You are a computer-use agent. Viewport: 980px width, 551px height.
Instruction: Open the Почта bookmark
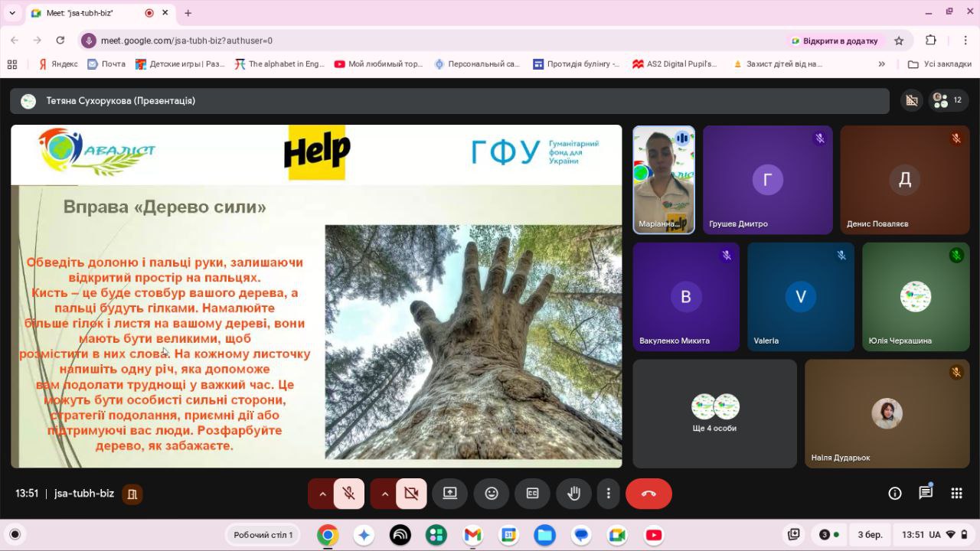click(x=106, y=64)
